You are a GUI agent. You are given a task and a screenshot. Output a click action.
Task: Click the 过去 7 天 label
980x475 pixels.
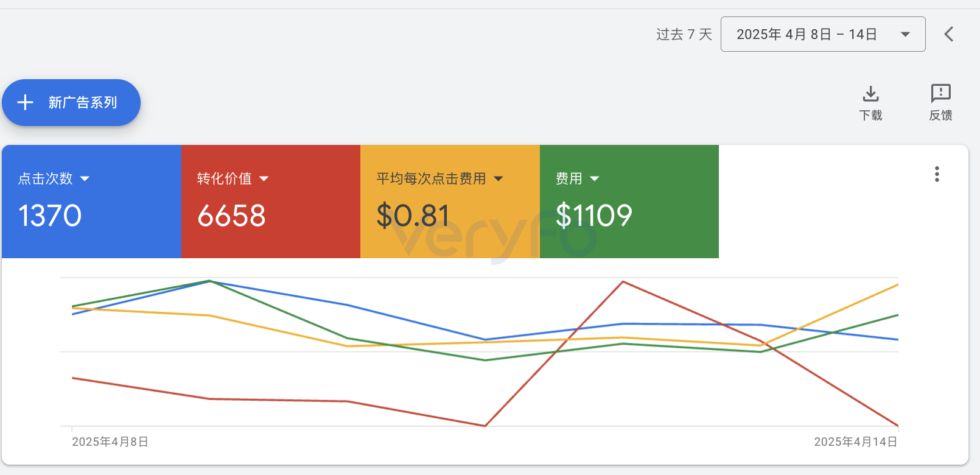click(684, 34)
